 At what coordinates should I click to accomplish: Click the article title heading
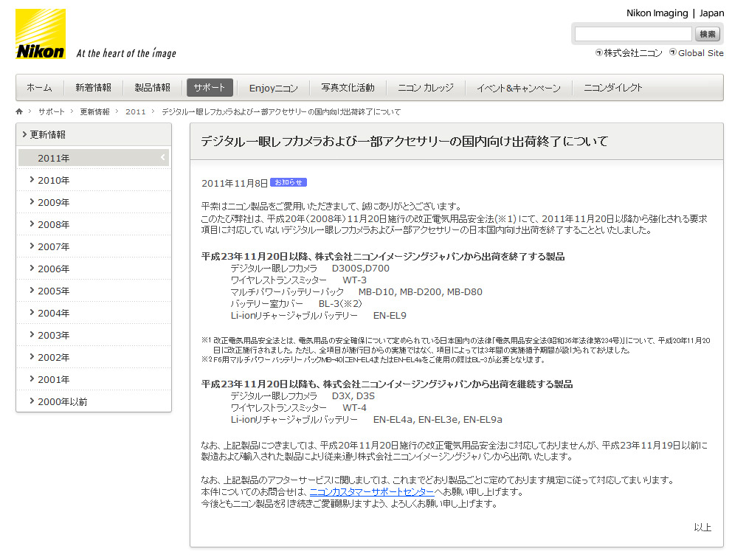click(x=404, y=142)
